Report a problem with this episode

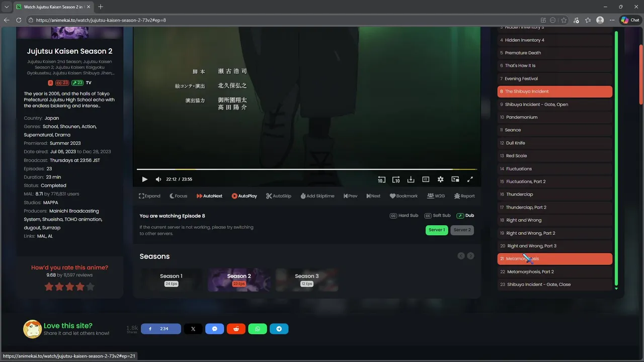click(x=464, y=196)
